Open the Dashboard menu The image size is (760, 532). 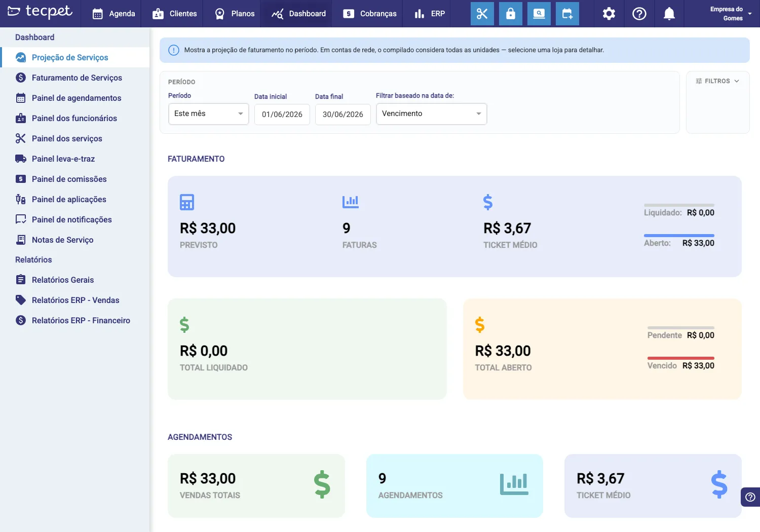coord(299,14)
